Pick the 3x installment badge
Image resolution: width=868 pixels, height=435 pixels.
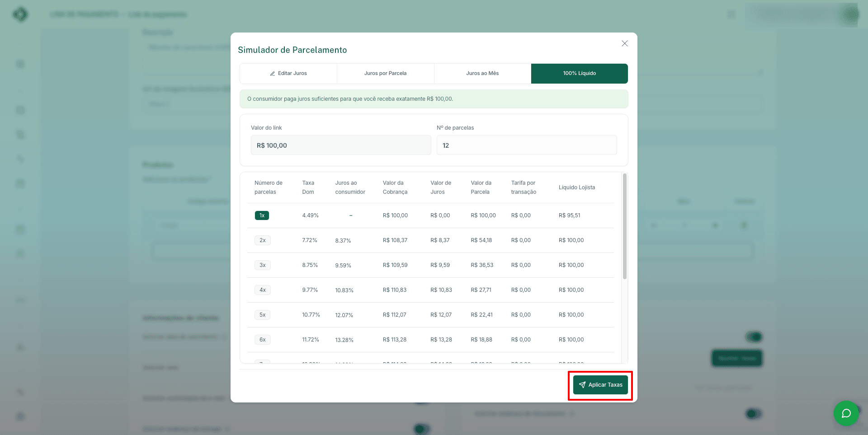pos(262,265)
